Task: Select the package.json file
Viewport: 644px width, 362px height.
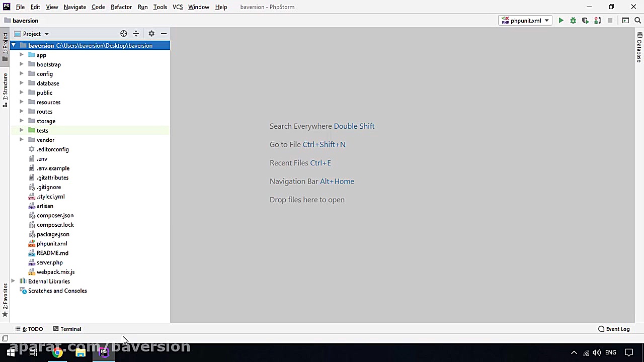Action: 53,234
